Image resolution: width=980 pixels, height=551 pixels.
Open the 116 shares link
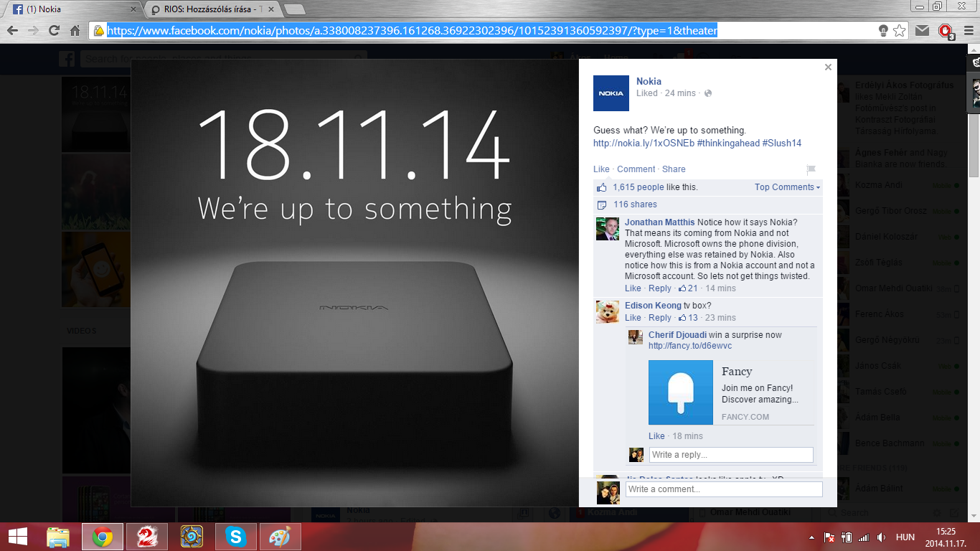(x=635, y=204)
